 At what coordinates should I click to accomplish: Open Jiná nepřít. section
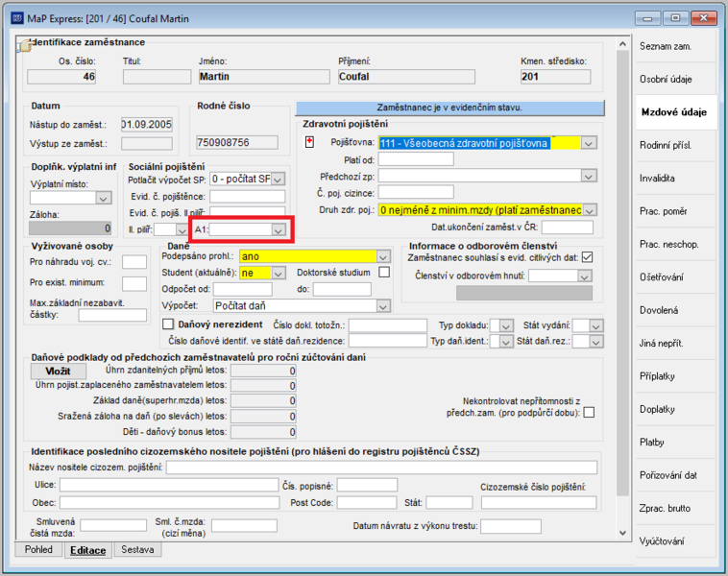pos(676,343)
